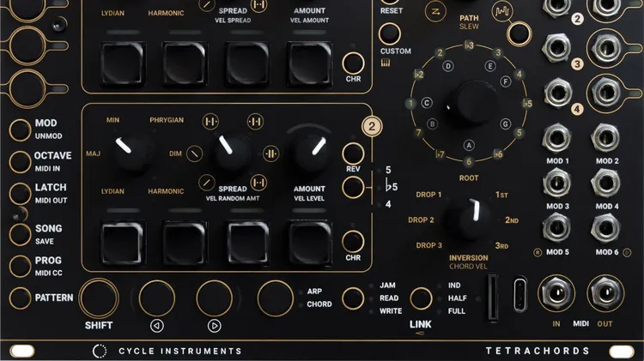This screenshot has width=644, height=361.
Task: Tap the third pad in section 2
Action: click(x=247, y=243)
